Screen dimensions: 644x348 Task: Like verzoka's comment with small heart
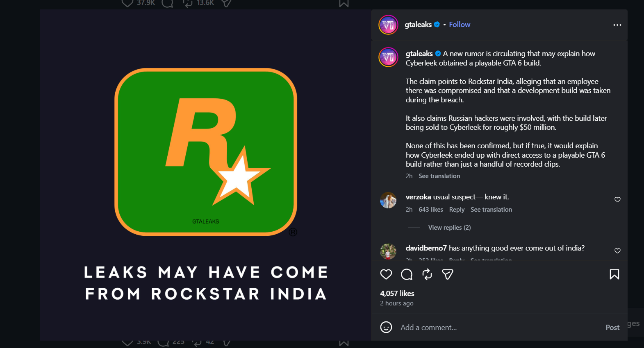pyautogui.click(x=617, y=200)
